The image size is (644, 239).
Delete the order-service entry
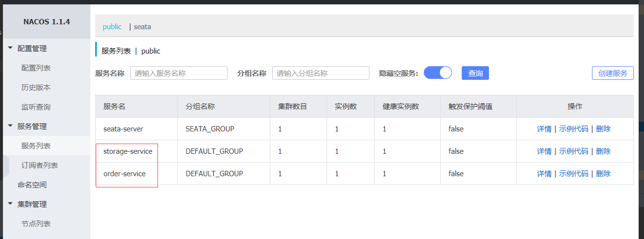click(603, 174)
